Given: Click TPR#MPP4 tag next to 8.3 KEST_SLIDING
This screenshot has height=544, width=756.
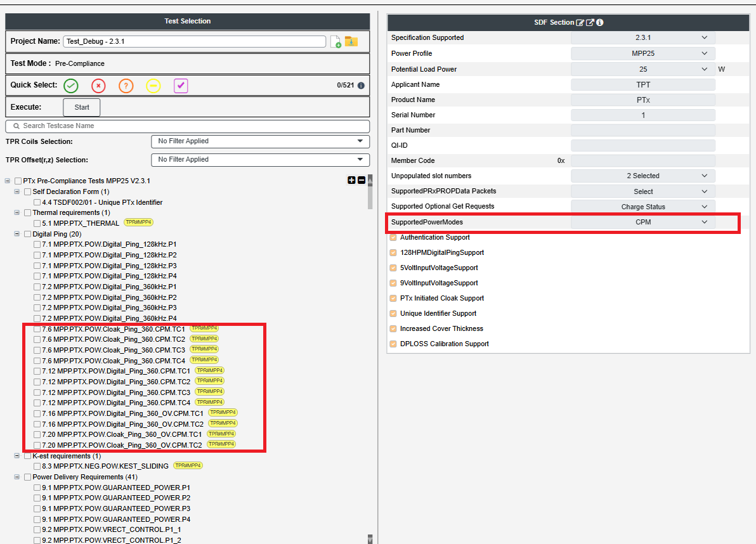Looking at the screenshot, I should (x=188, y=465).
